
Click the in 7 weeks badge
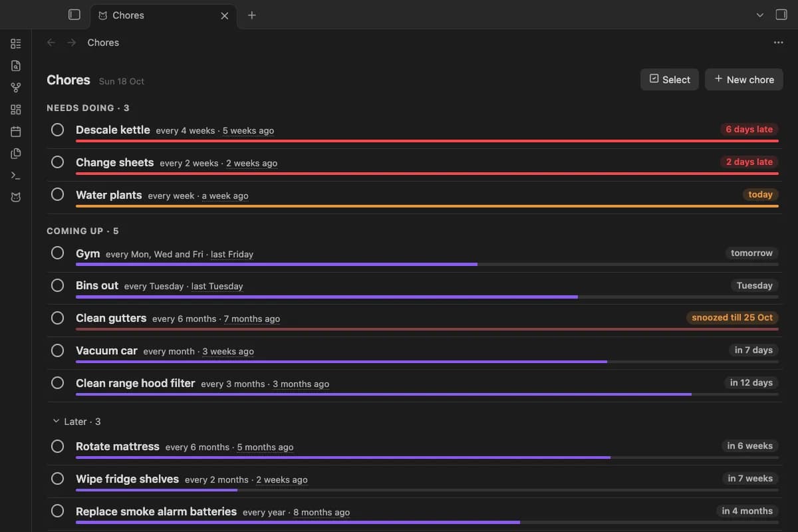point(749,479)
